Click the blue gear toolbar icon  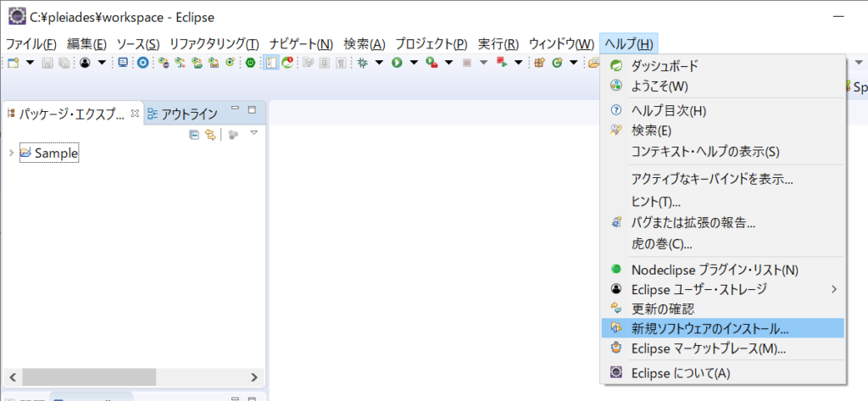click(142, 63)
